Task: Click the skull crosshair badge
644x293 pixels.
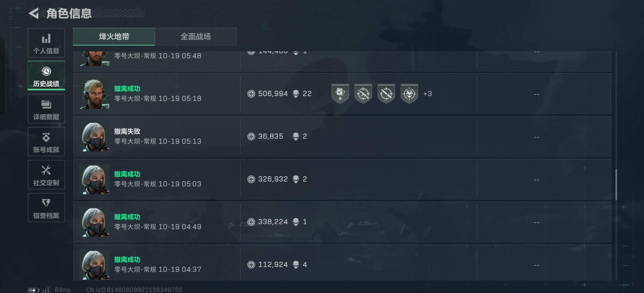Action: pos(409,94)
